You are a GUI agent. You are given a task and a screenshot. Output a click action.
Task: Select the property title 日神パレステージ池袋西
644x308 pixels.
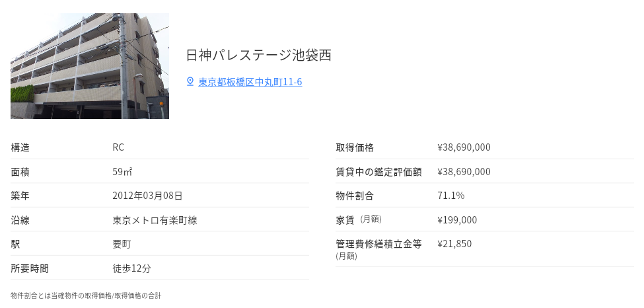click(258, 55)
